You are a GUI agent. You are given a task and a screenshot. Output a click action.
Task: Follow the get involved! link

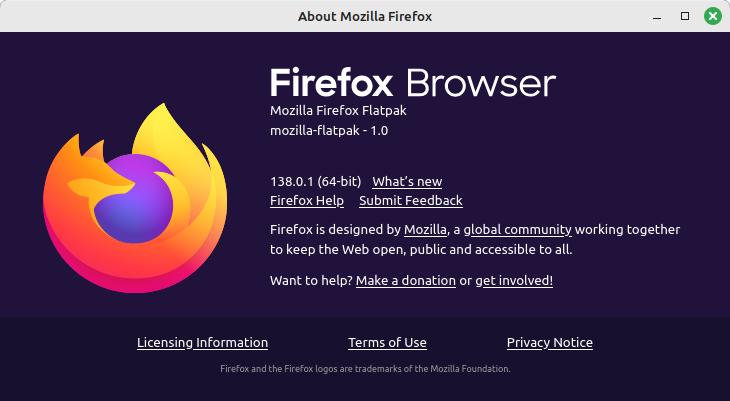(514, 281)
